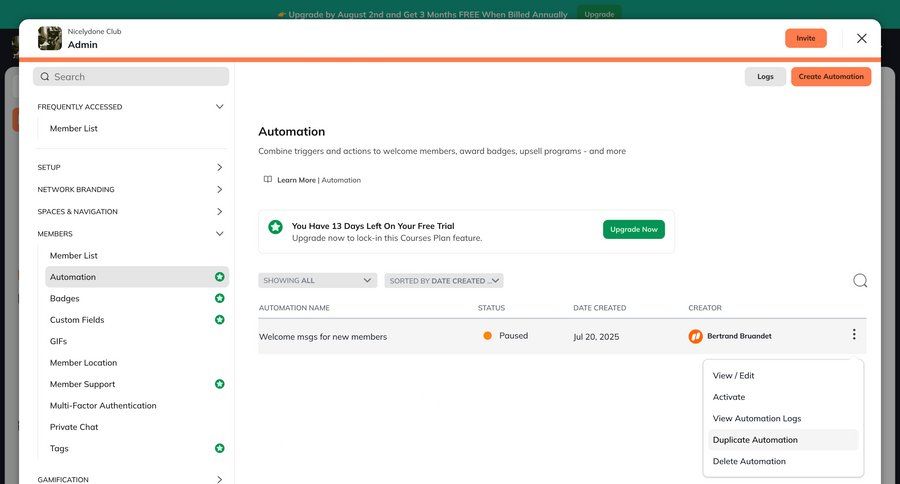Click the Upgrade button in top banner

599,14
